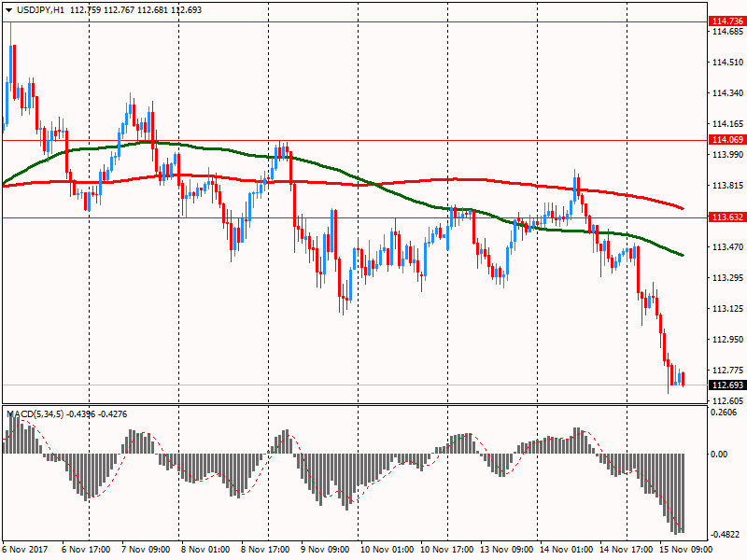Select the MACD scale value 0.2606
Image resolution: width=747 pixels, height=560 pixels.
click(724, 413)
